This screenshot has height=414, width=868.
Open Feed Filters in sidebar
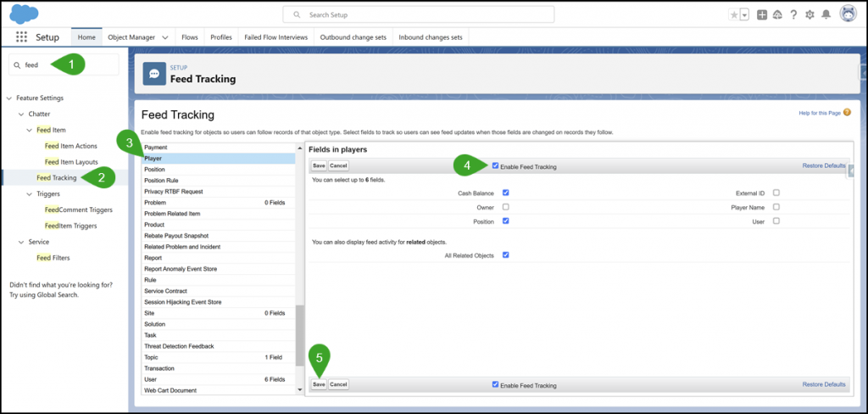[x=53, y=258]
